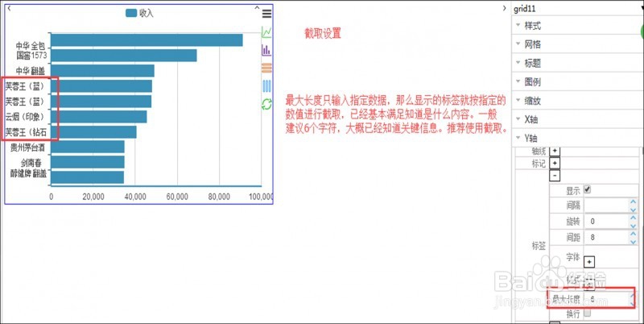Expand the 网格 section
Screen dimensions: 644x324
pos(577,45)
